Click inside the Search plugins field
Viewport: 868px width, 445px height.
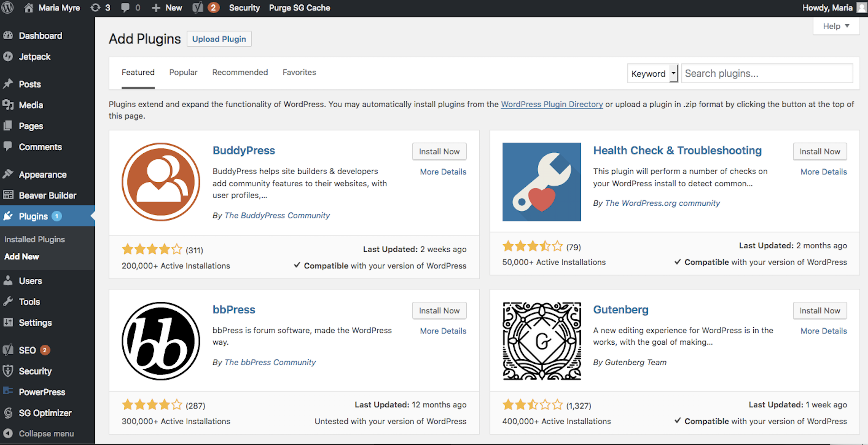(x=767, y=73)
